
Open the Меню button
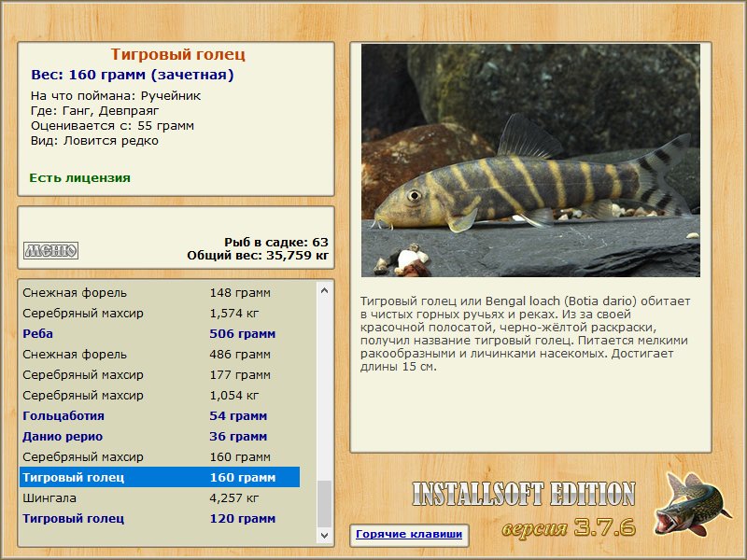click(x=50, y=250)
